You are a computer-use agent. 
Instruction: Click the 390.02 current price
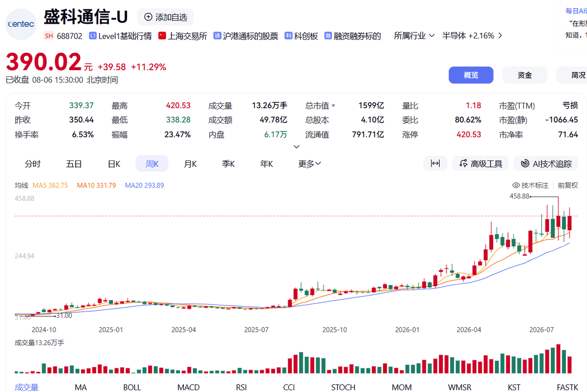44,61
